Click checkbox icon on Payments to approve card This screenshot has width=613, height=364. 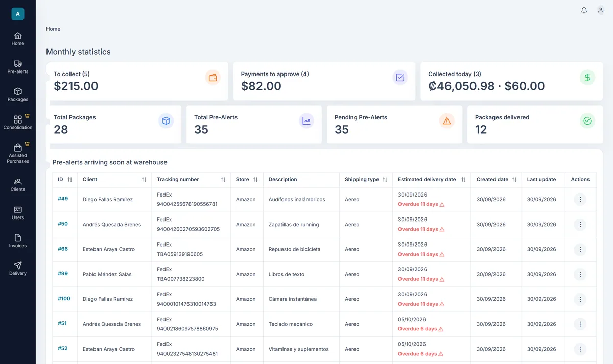coord(400,78)
